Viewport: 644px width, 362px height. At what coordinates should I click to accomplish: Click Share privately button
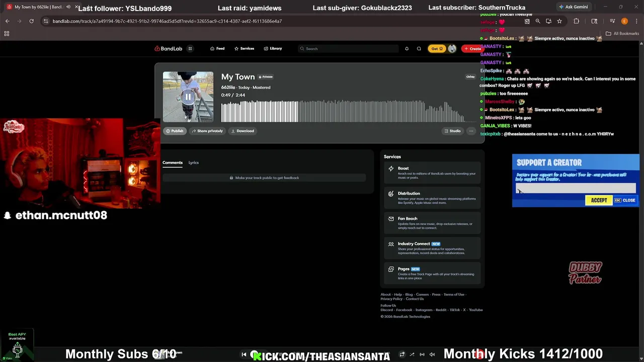[207, 131]
